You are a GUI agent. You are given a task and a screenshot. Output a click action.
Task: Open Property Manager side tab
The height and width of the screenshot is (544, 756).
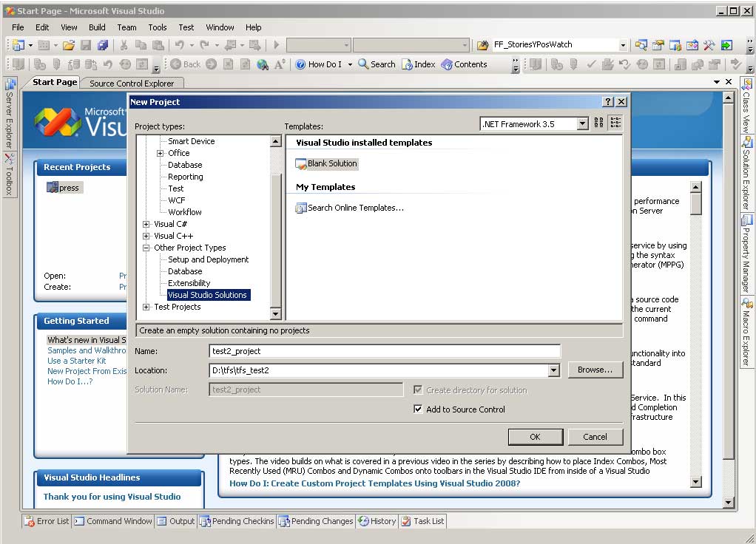(746, 254)
